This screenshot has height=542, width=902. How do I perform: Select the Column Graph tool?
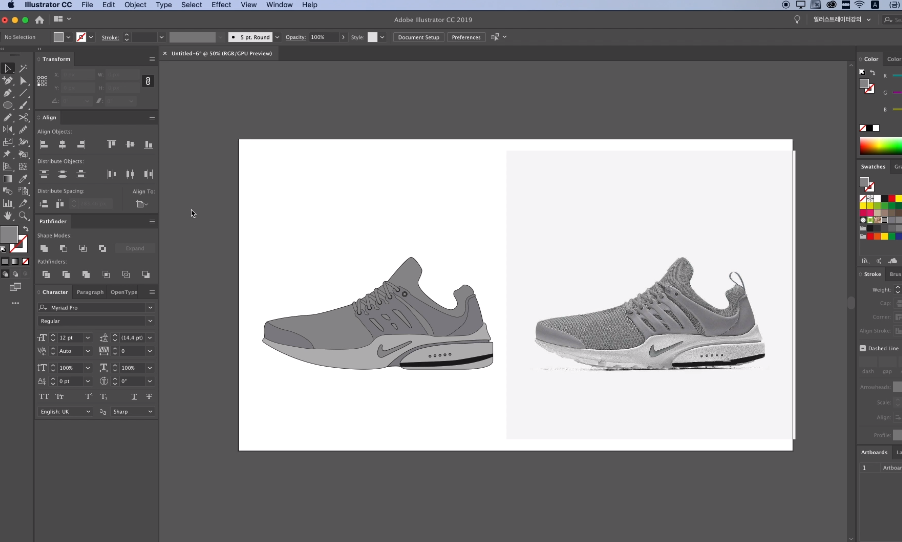tap(7, 203)
